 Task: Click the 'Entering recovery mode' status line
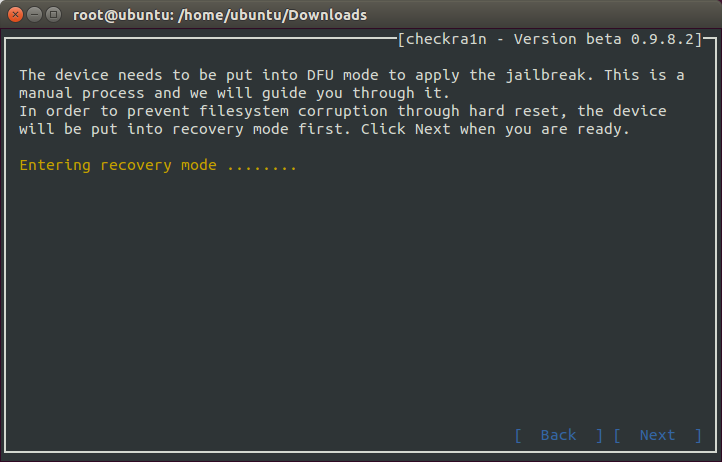click(x=158, y=165)
